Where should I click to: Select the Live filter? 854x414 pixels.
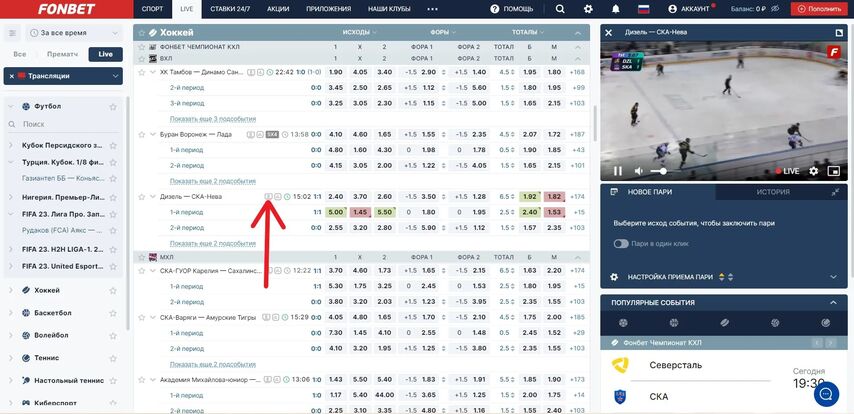click(x=106, y=54)
